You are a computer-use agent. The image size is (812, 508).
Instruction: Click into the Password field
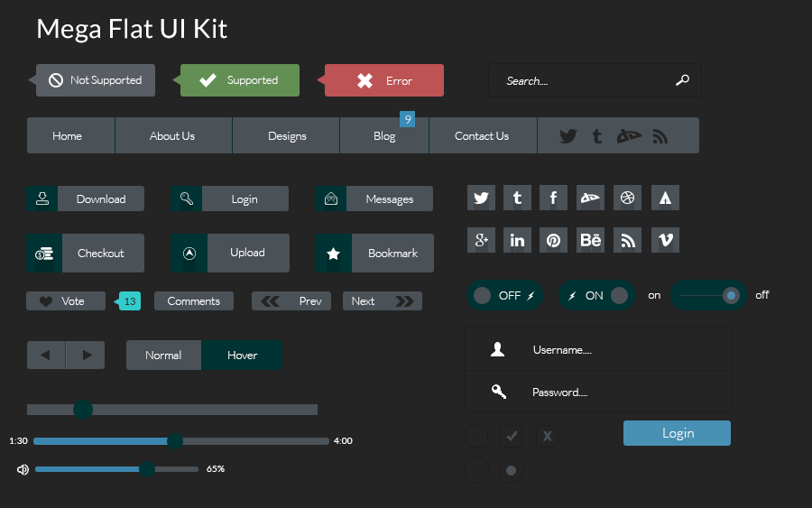tap(598, 392)
